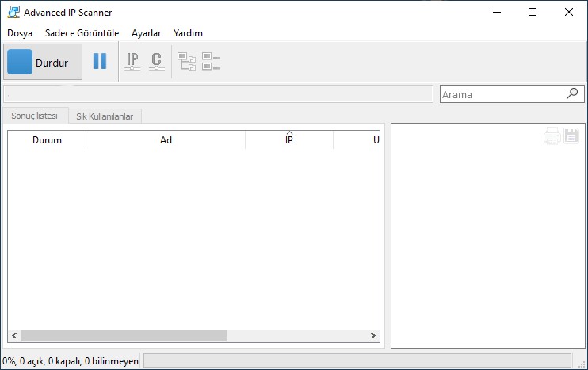Stop the scan with the Durdur button

(43, 62)
